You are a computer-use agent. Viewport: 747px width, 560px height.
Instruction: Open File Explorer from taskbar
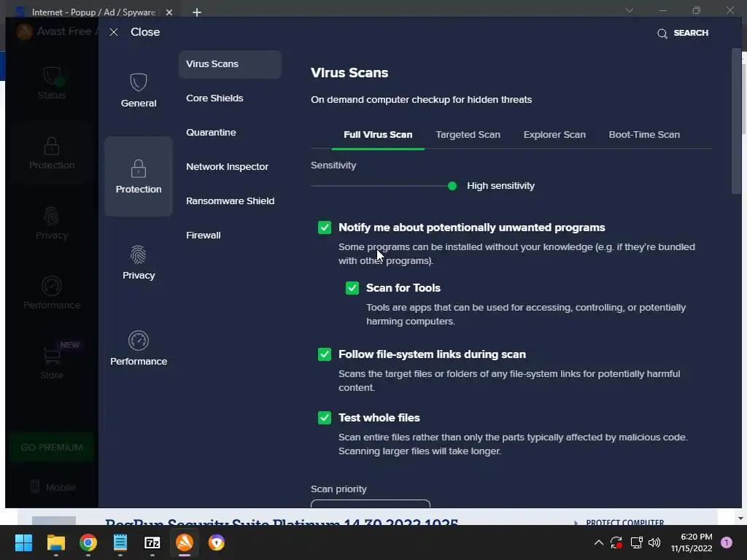pos(55,542)
